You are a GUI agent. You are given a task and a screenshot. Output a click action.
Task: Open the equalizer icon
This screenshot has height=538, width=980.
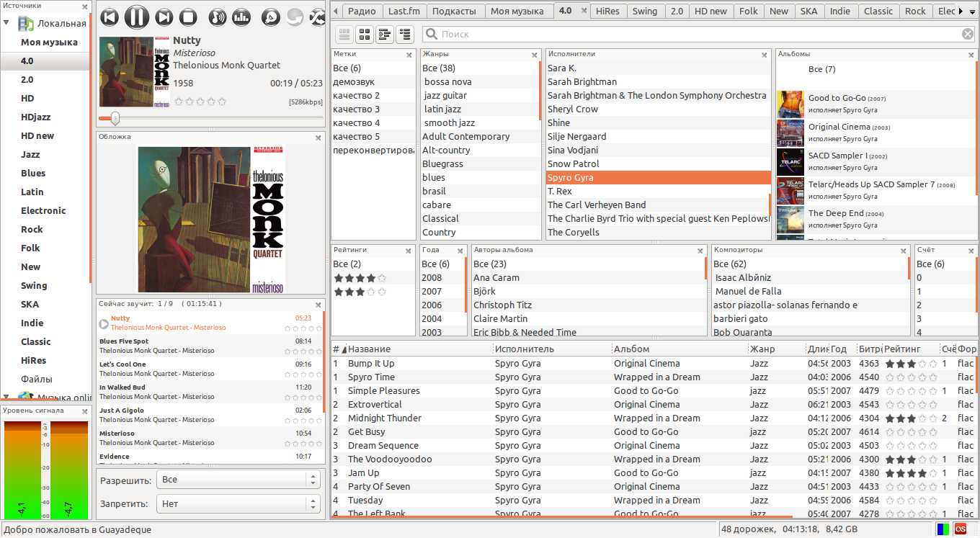[x=241, y=17]
